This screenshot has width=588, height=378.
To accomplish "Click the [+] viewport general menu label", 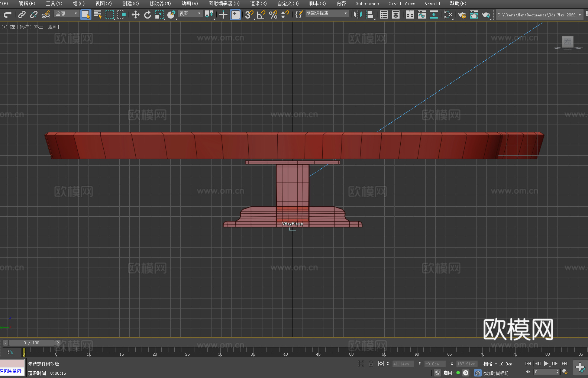I will click(4, 27).
